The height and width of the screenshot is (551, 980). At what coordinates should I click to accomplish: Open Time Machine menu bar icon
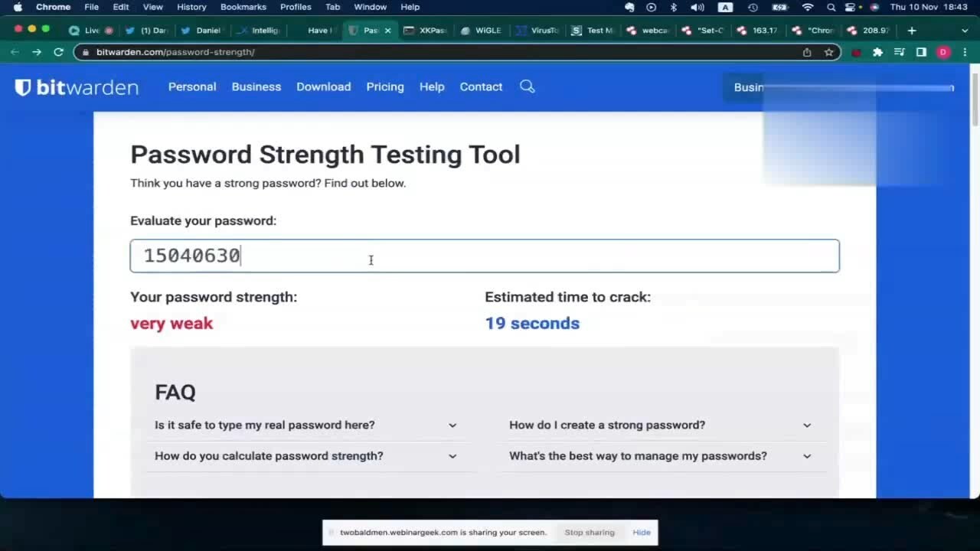coord(753,7)
